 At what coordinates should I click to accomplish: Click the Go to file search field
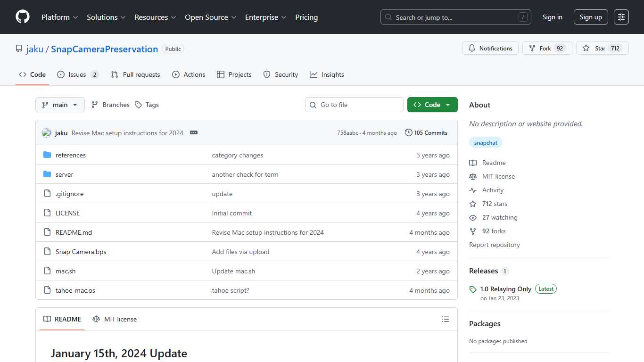[354, 105]
